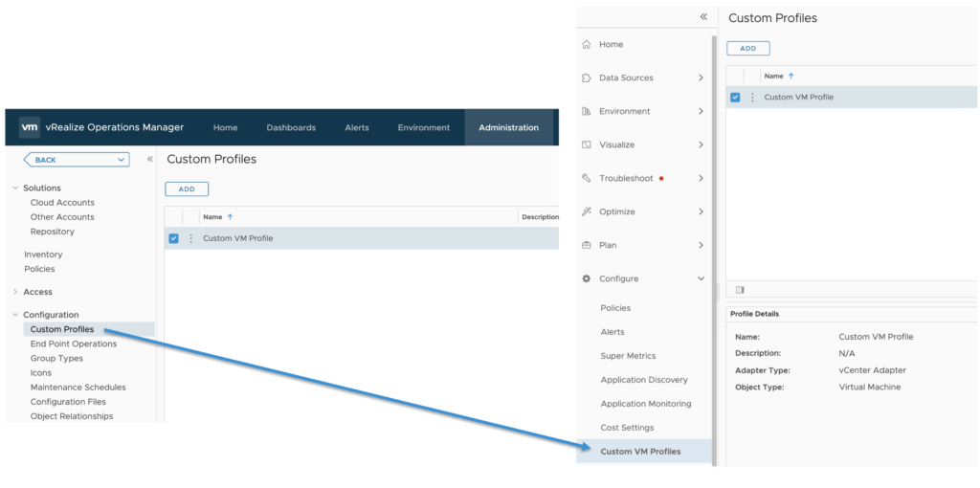980x488 pixels.
Task: Select Custom VM Profiles in Configure menu
Action: [640, 452]
